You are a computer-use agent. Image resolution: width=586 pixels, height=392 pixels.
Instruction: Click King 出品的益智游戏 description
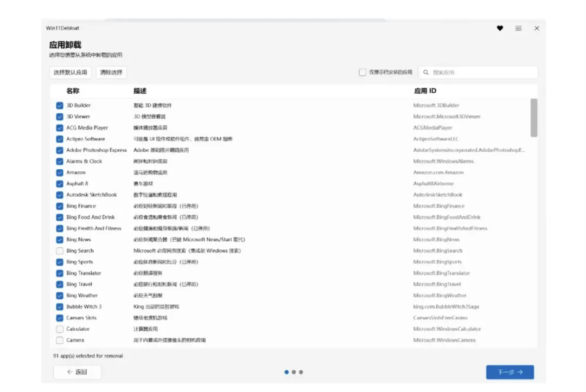pyautogui.click(x=156, y=307)
